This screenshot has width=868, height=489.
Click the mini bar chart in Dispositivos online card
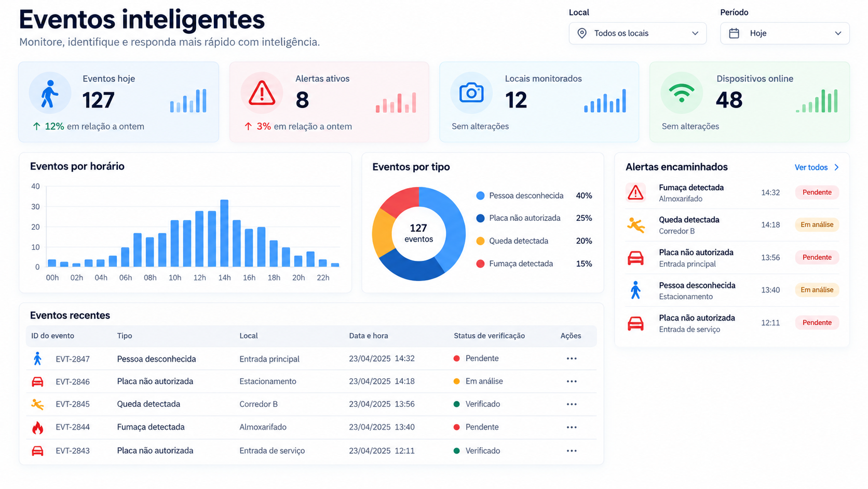point(817,101)
